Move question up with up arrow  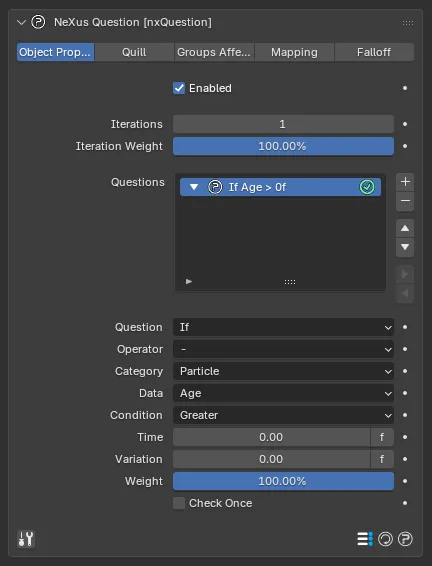[x=405, y=228]
